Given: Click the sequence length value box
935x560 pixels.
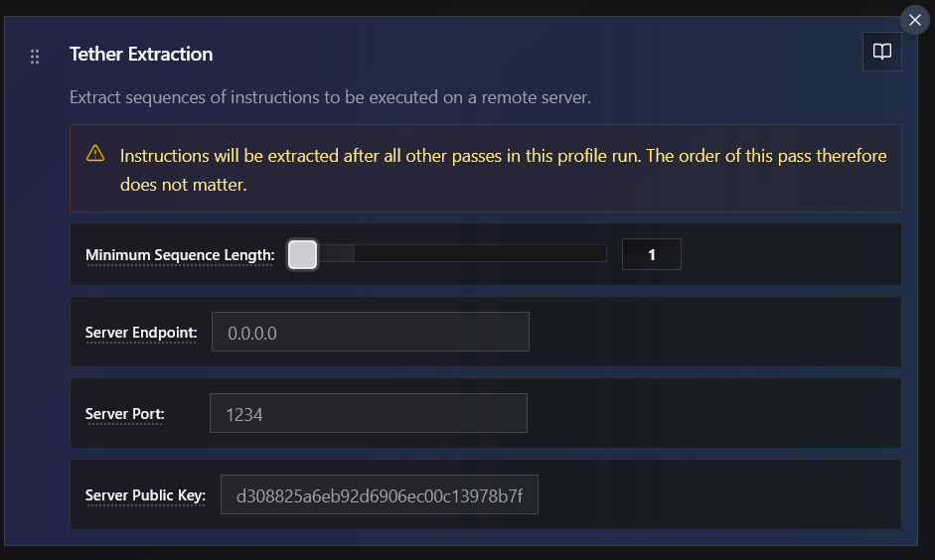Looking at the screenshot, I should pos(651,254).
